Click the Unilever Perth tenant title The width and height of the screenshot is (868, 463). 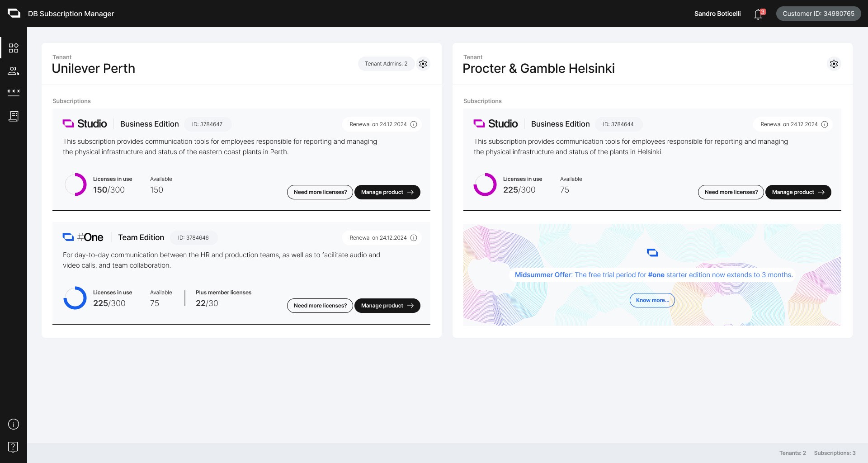94,68
